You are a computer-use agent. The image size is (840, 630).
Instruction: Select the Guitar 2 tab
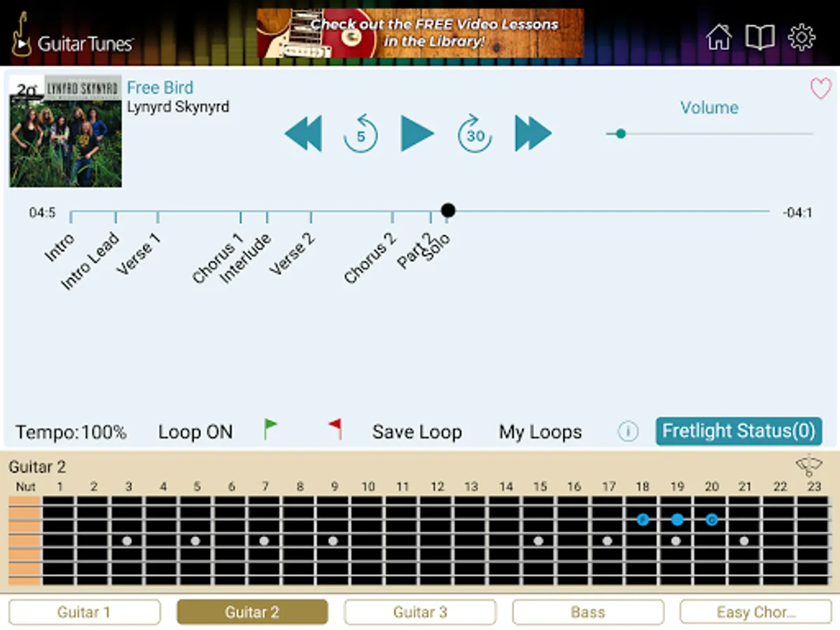click(x=252, y=612)
